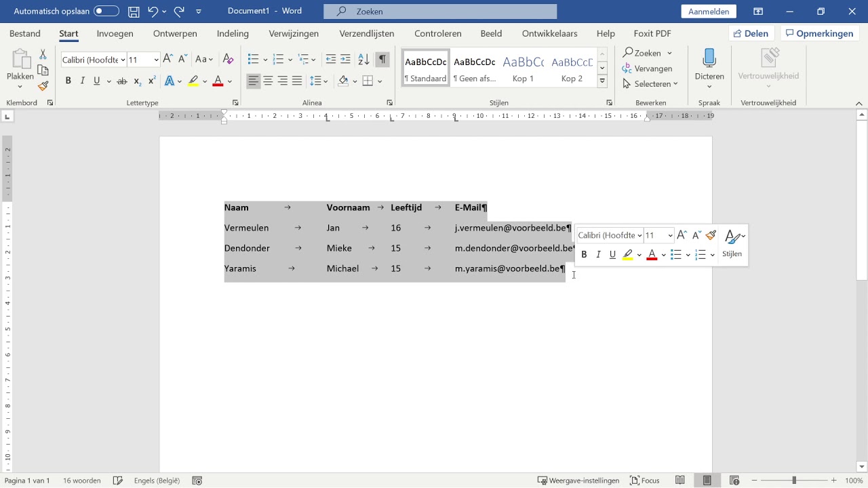Viewport: 868px width, 488px height.
Task: Open the Indeling tab
Action: point(233,33)
